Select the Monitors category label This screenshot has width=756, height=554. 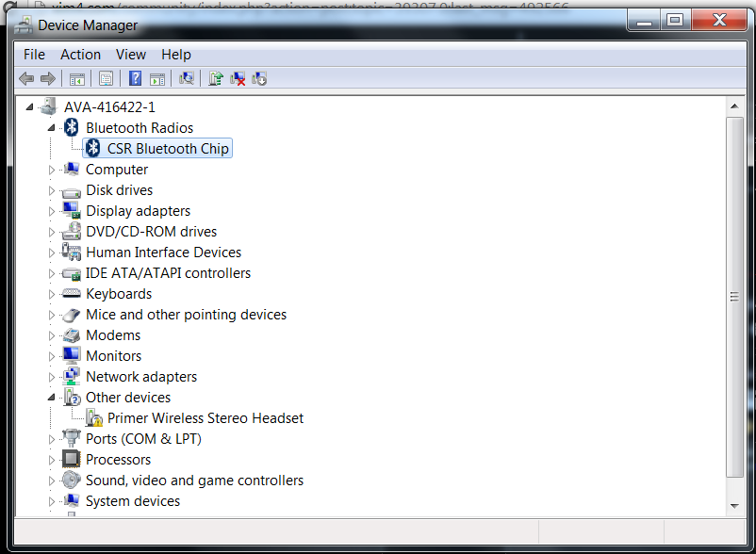pos(114,355)
